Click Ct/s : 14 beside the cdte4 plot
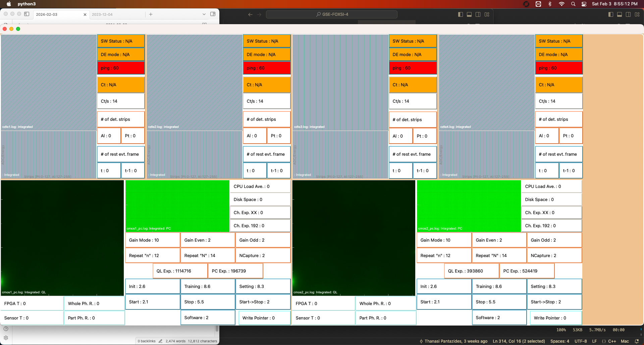 559,101
